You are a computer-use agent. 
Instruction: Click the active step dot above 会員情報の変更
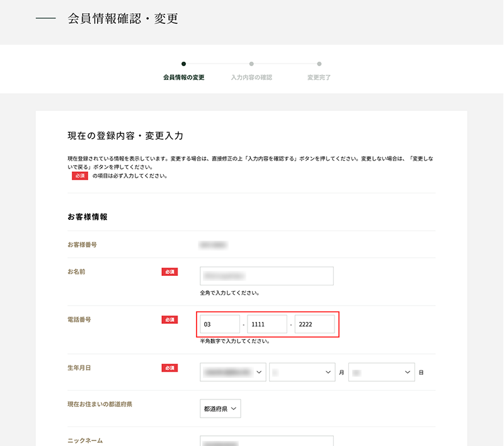coord(183,64)
